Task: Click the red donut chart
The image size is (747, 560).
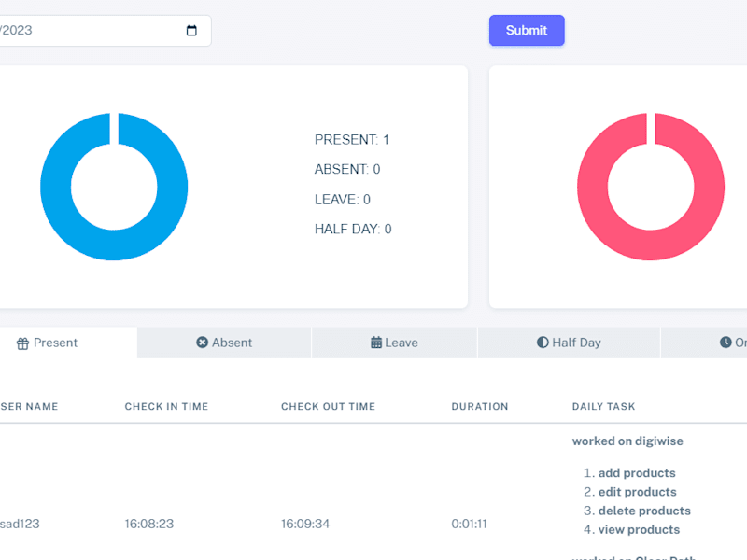Action: [x=651, y=187]
